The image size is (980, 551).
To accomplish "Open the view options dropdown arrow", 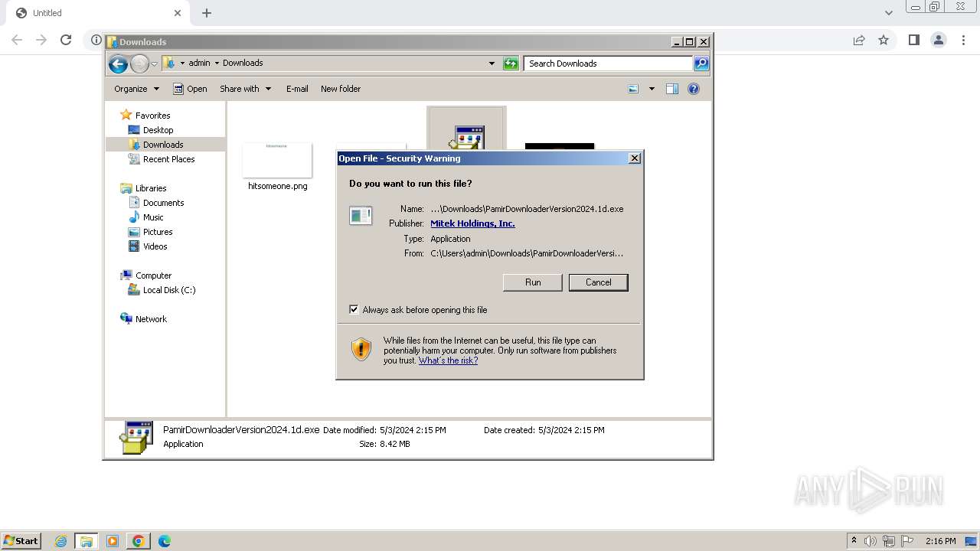I will (652, 89).
